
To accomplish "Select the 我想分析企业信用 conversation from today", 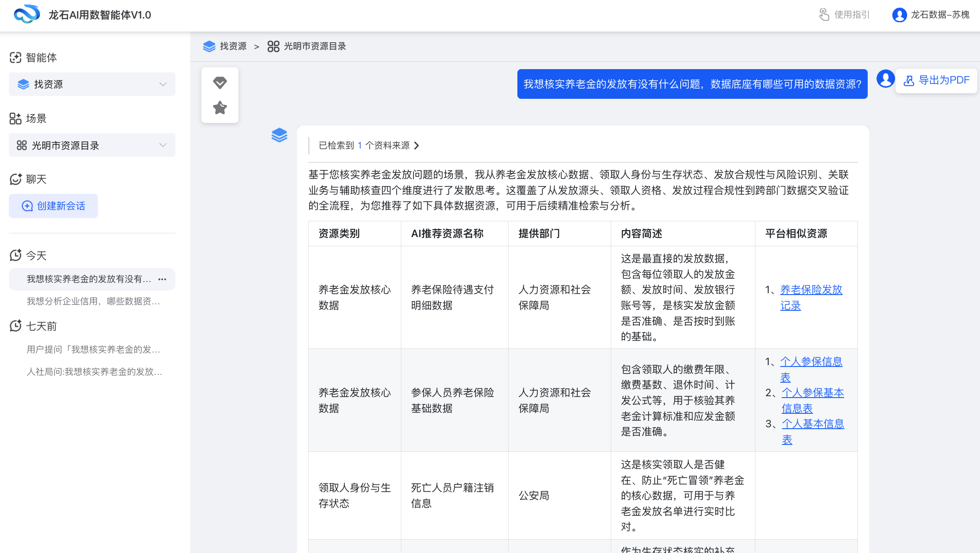I will coord(93,302).
